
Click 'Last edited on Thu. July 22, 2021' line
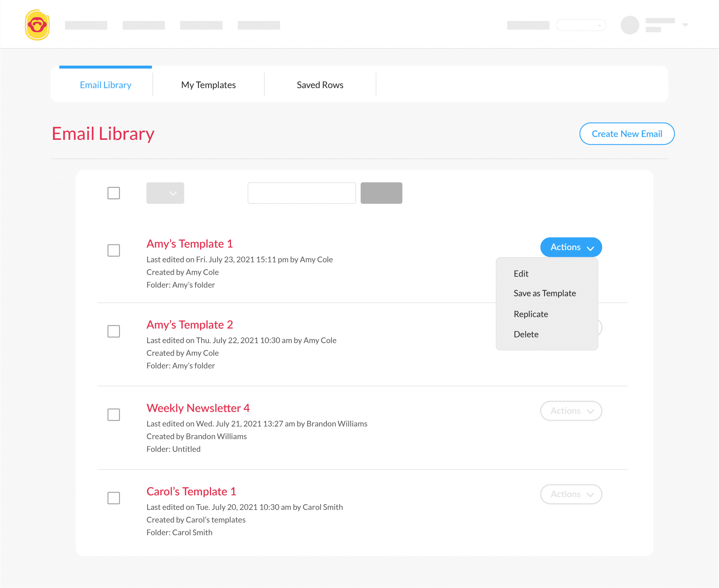click(x=242, y=340)
